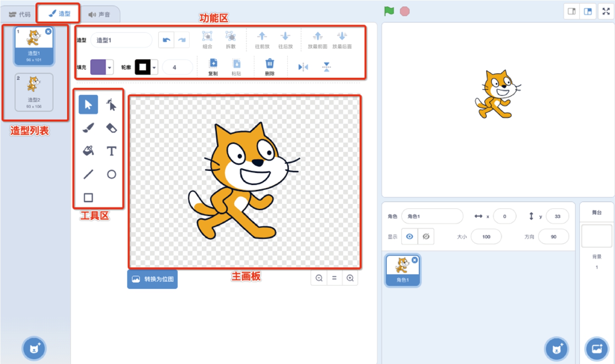The image size is (615, 364).
Task: Open the 造型 costumes tab
Action: pyautogui.click(x=59, y=14)
